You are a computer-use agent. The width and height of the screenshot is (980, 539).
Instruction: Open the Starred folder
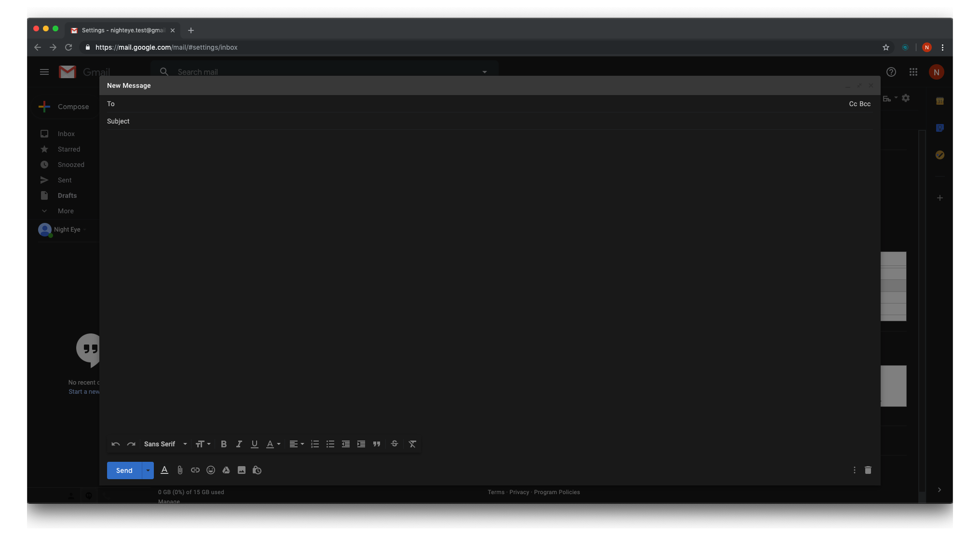[x=69, y=149]
